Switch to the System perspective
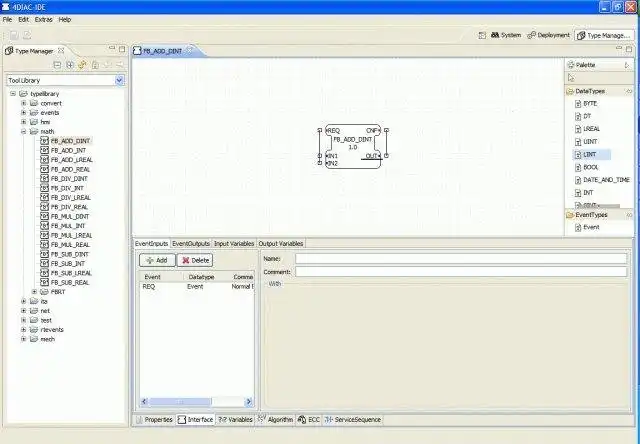The height and width of the screenshot is (444, 640). 506,36
